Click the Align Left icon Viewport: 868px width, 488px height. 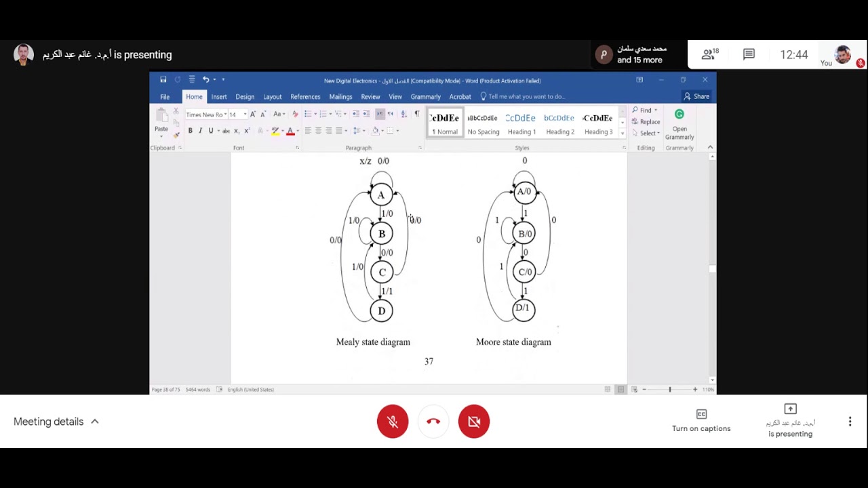[308, 131]
